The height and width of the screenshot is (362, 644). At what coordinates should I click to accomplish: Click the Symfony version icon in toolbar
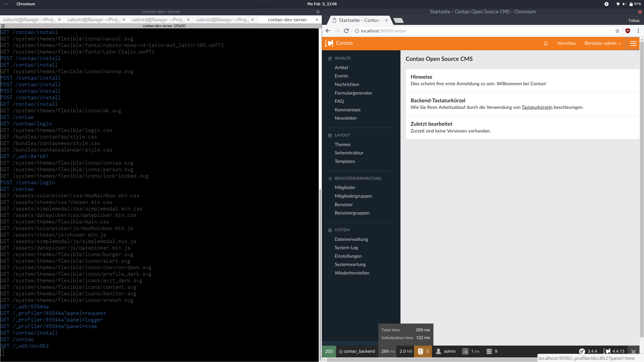[582, 351]
